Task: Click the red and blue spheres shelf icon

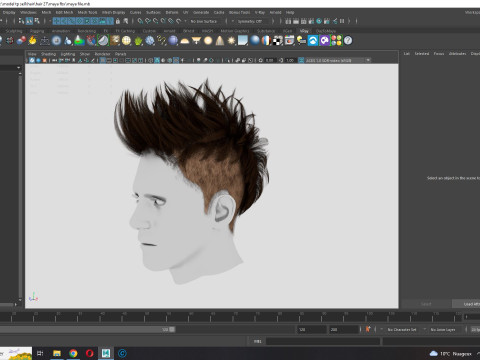Action: coord(21,41)
